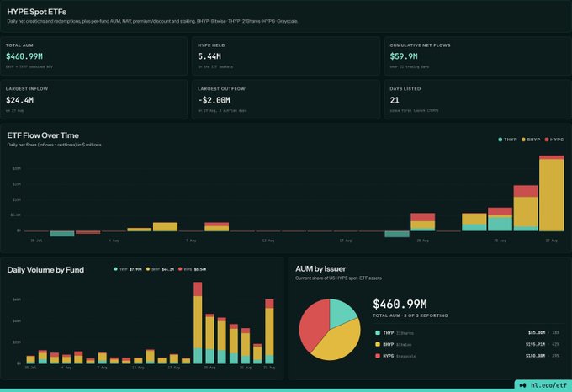Viewport: 572px width, 392px height.
Task: Toggle the HYPG series in ETF Flow legend
Action: 554,140
